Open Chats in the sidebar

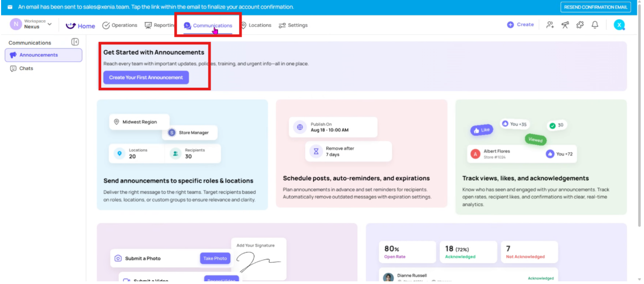pyautogui.click(x=26, y=68)
